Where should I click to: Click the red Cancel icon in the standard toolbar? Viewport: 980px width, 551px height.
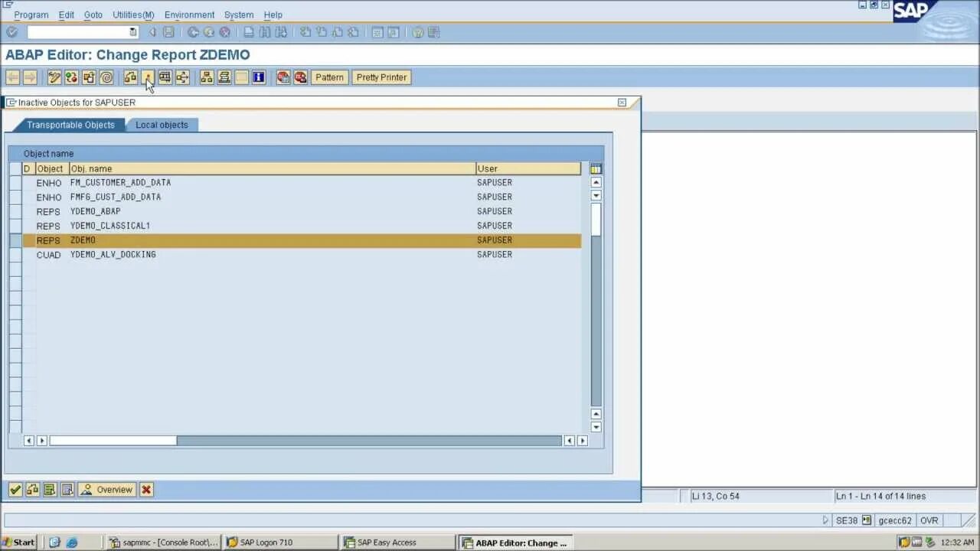pos(225,32)
